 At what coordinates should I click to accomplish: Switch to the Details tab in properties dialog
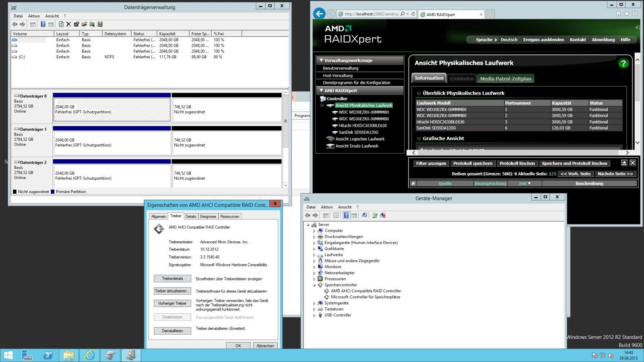coord(191,216)
